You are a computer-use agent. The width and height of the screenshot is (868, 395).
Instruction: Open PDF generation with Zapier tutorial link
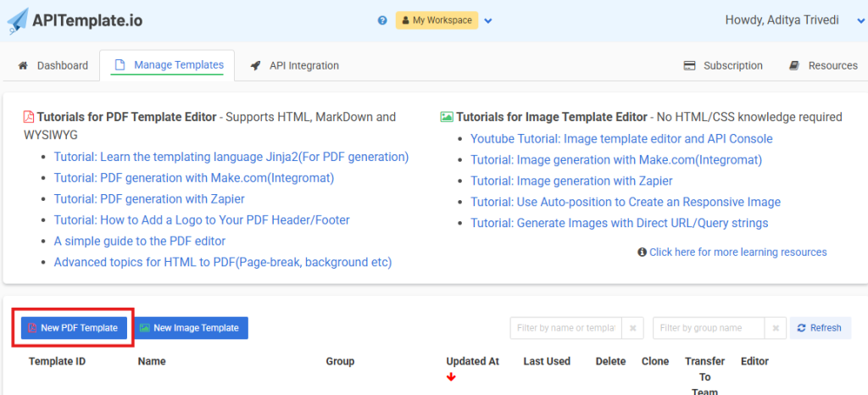[x=149, y=199]
